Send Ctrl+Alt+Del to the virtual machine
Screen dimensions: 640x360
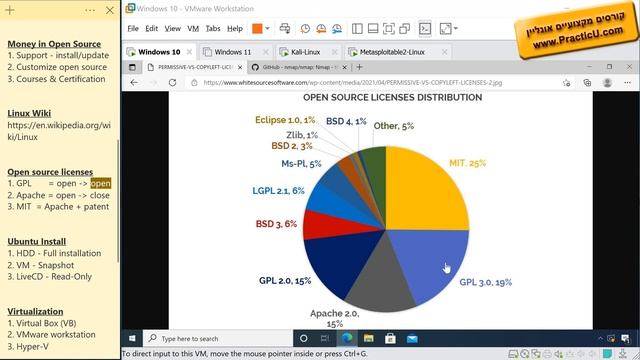pyautogui.click(x=285, y=29)
